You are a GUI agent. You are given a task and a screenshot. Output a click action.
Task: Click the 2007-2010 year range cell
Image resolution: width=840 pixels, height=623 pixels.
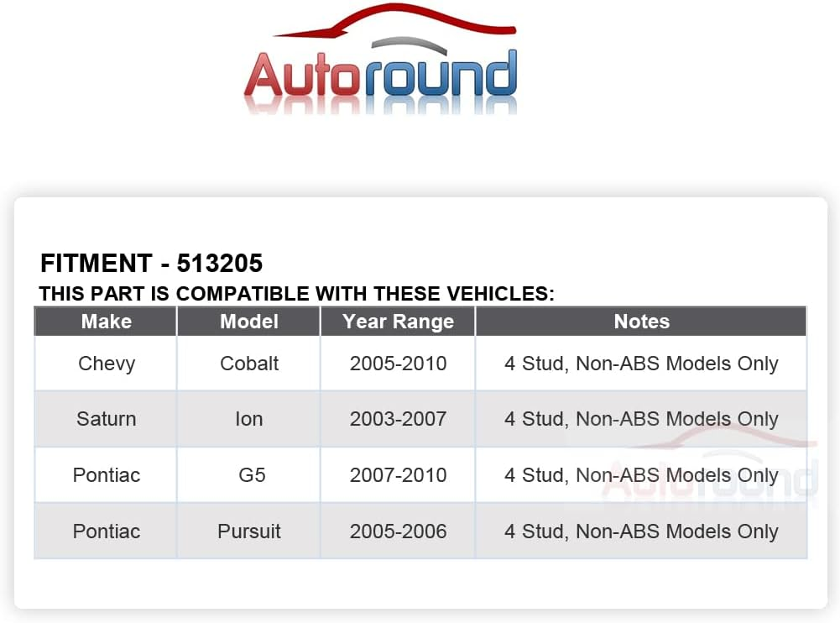click(398, 475)
